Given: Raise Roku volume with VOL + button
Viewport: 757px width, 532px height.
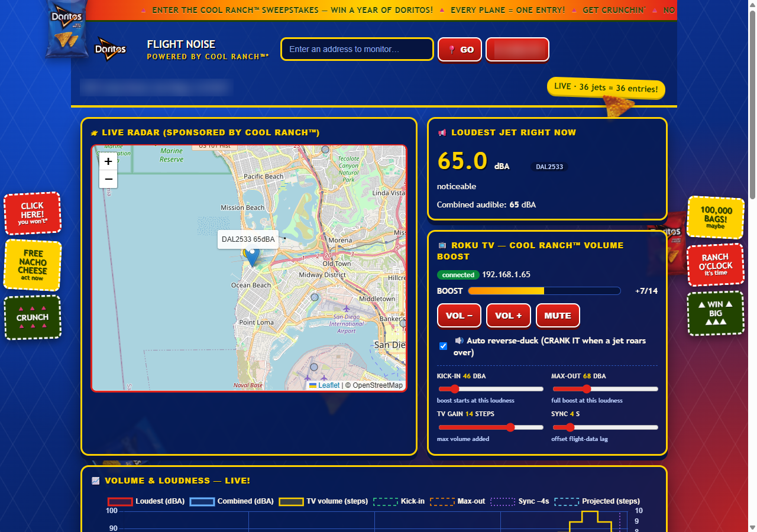Looking at the screenshot, I should click(509, 316).
